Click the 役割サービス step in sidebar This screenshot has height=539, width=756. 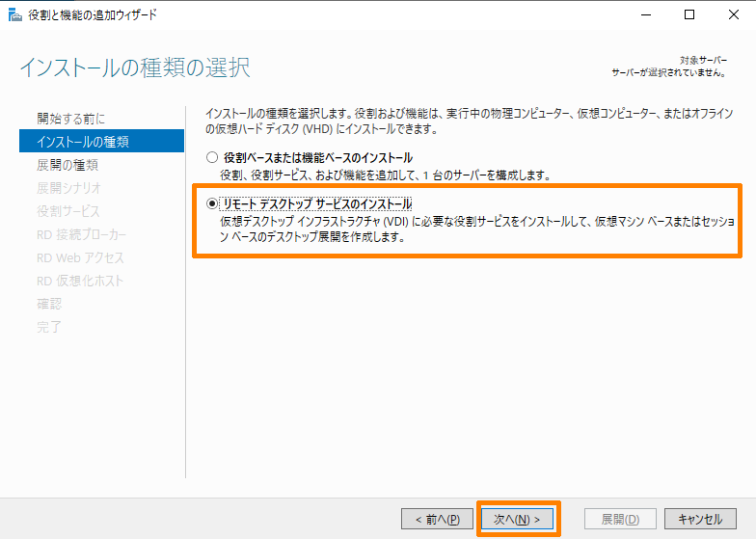pos(68,211)
